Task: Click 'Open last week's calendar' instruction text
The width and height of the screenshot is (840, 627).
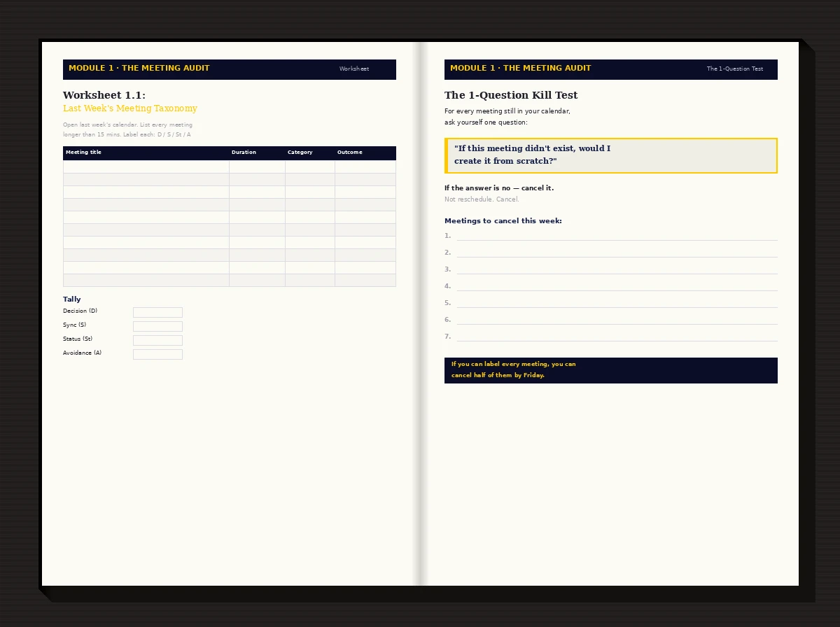Action: pos(127,129)
